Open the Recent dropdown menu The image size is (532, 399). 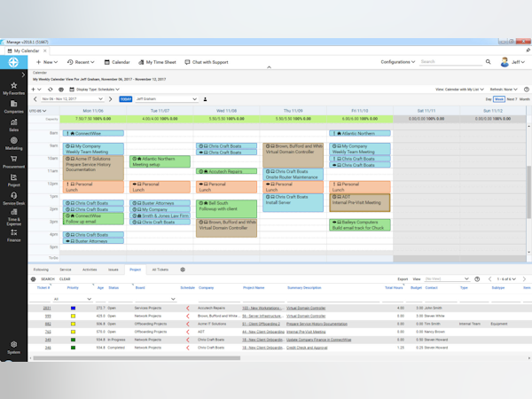[x=81, y=62]
